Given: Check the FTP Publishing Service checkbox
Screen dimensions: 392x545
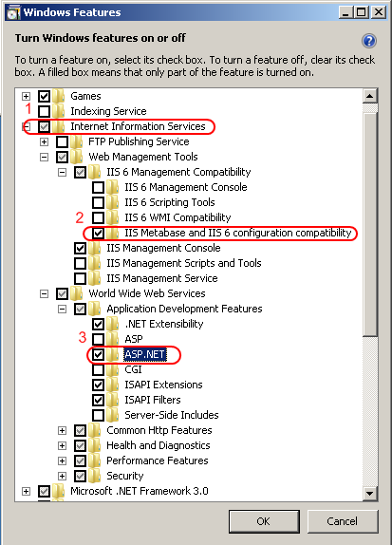Looking at the screenshot, I should coord(62,141).
